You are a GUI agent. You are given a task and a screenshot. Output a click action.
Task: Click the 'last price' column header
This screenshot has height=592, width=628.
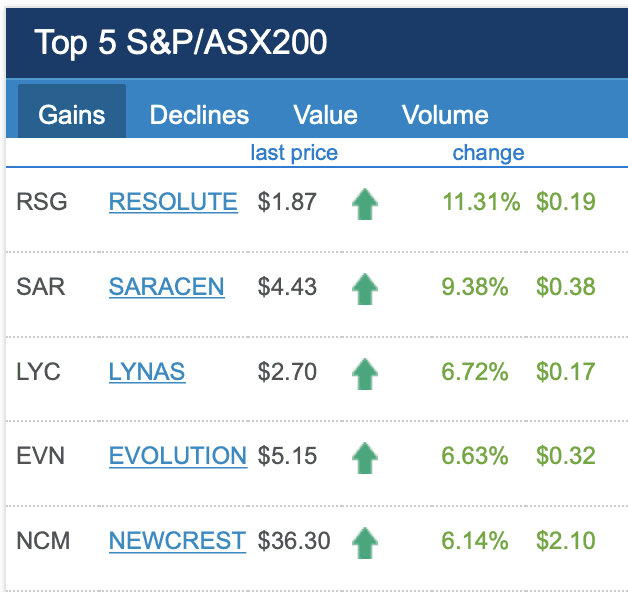click(294, 153)
